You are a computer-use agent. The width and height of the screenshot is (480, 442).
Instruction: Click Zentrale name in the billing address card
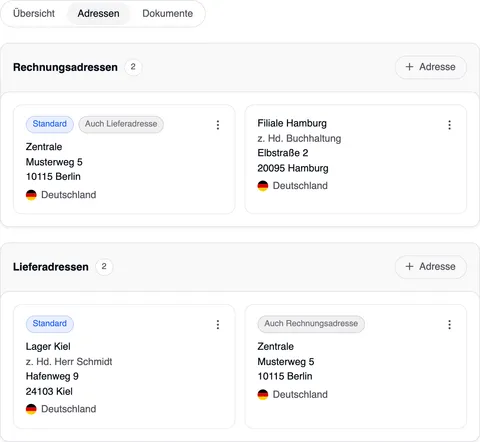pyautogui.click(x=44, y=147)
